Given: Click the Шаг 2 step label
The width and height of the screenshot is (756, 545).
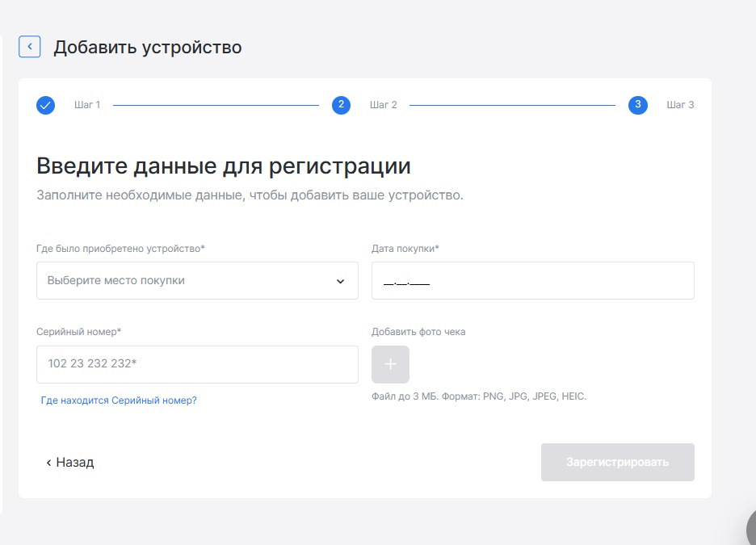Looking at the screenshot, I should click(x=384, y=105).
